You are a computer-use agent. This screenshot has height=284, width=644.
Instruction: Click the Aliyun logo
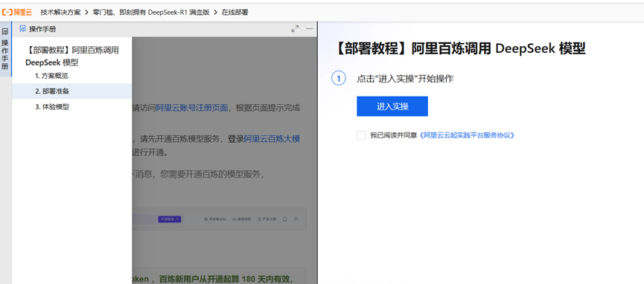17,13
